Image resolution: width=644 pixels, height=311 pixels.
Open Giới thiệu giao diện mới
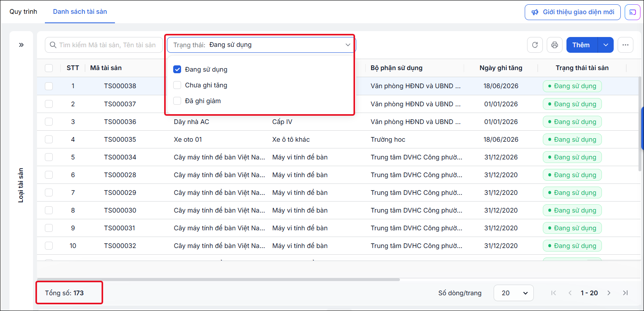point(573,12)
